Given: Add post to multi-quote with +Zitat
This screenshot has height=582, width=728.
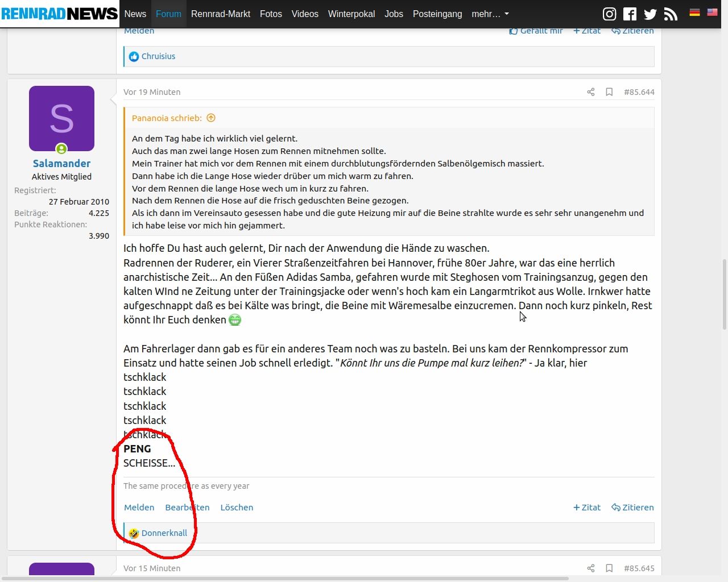Looking at the screenshot, I should (x=587, y=508).
